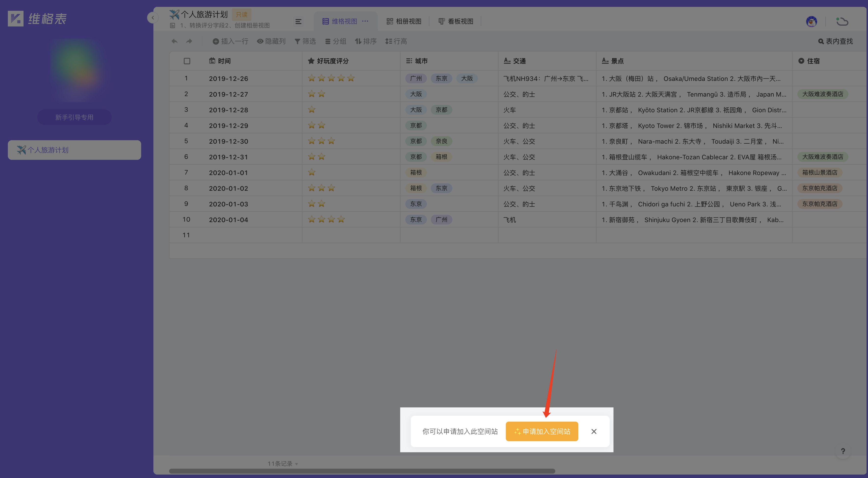Click the cloud sync status icon
Image resolution: width=868 pixels, height=478 pixels.
click(842, 22)
